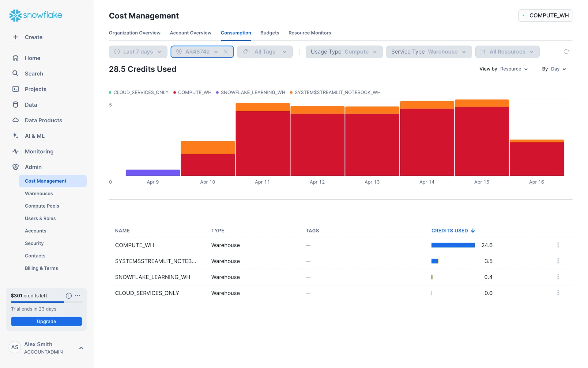Click the Apr 15 bar in chart
The image size is (588, 368).
click(482, 141)
